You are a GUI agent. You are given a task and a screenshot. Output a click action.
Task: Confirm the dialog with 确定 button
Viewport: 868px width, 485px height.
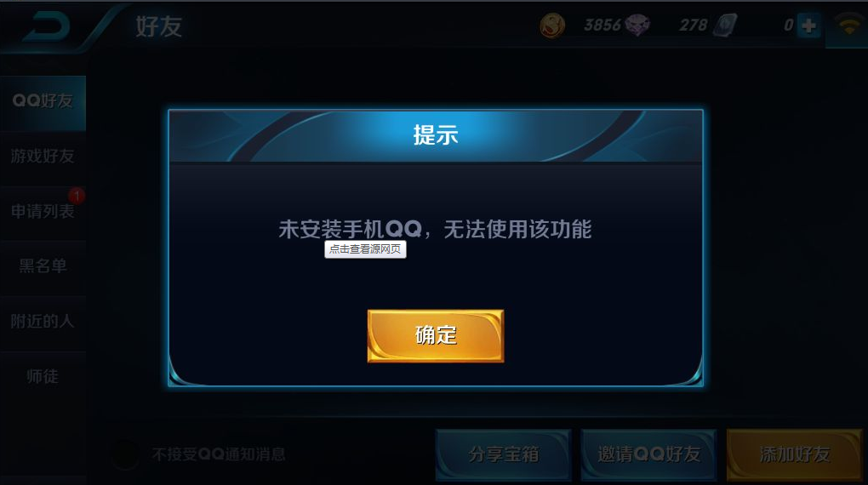click(436, 336)
